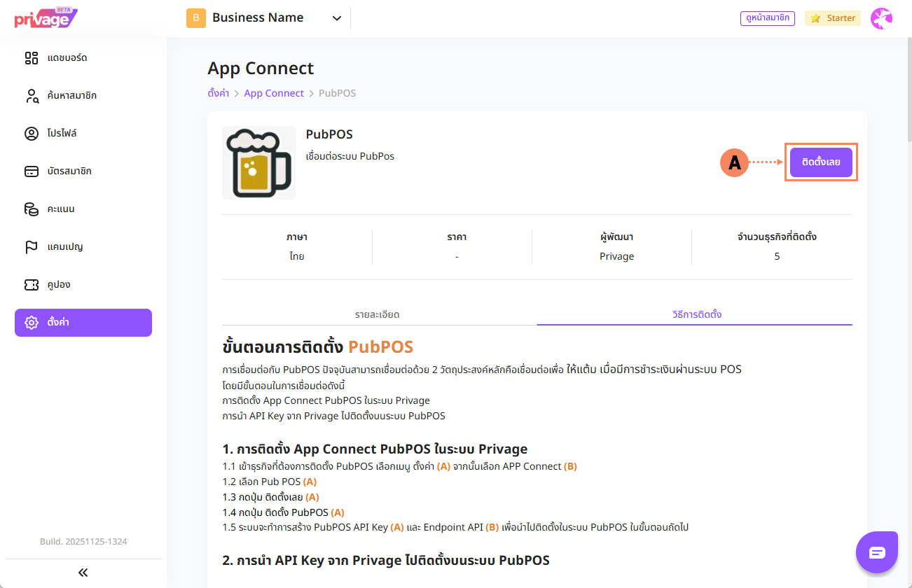This screenshot has width=912, height=588.
Task: Click the points coins icon
Action: [x=32, y=209]
